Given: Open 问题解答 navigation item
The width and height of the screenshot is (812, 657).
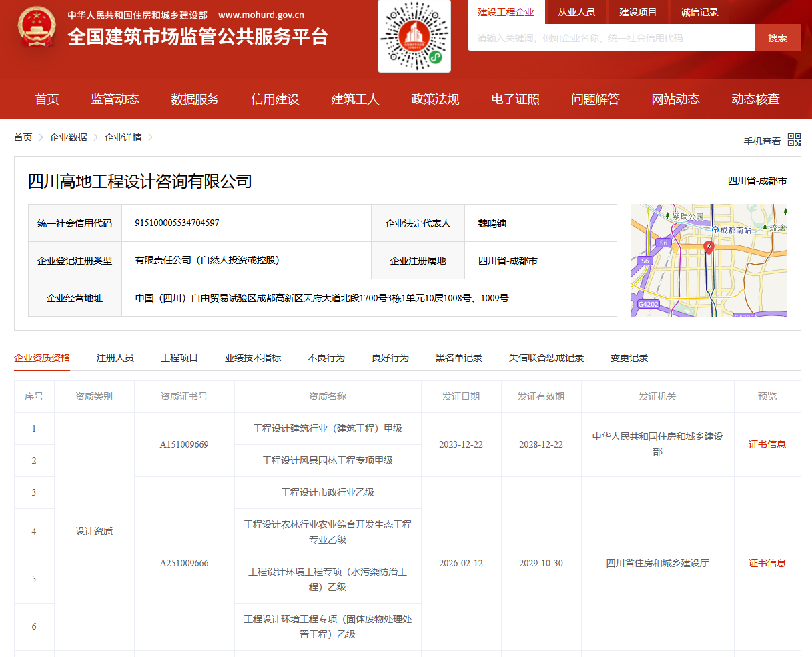Looking at the screenshot, I should pyautogui.click(x=595, y=99).
